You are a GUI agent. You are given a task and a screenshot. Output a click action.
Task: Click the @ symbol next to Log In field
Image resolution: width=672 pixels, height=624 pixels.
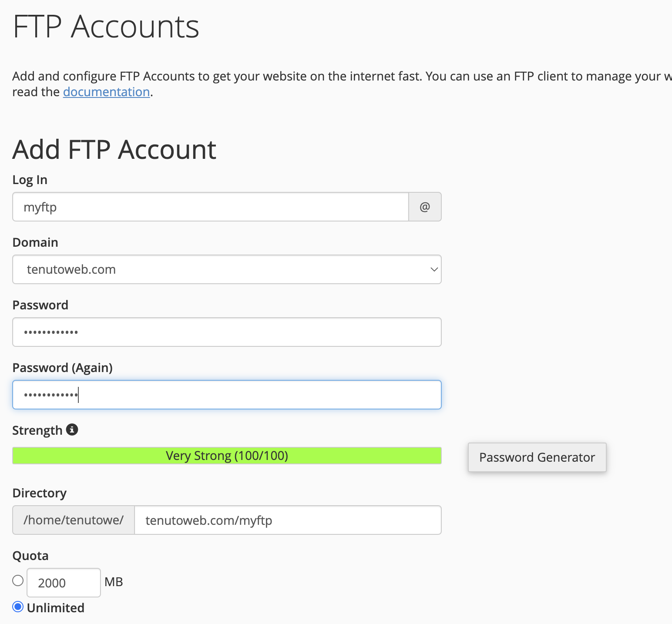[x=424, y=207]
